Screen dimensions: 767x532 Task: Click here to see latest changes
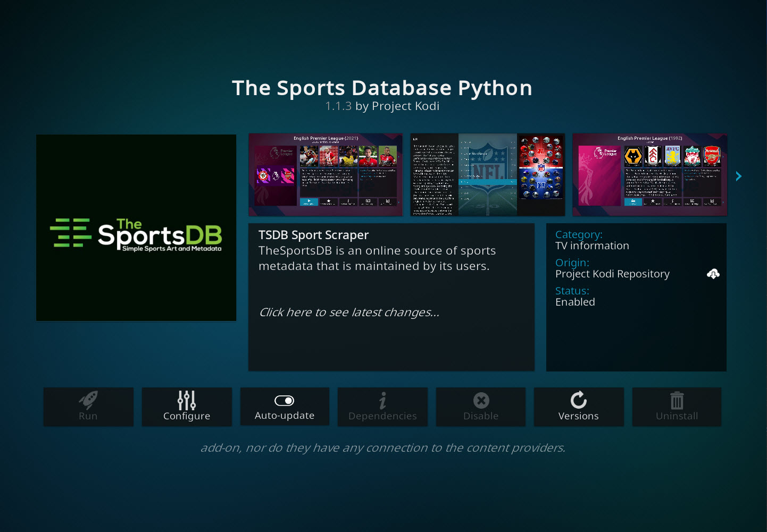(349, 313)
